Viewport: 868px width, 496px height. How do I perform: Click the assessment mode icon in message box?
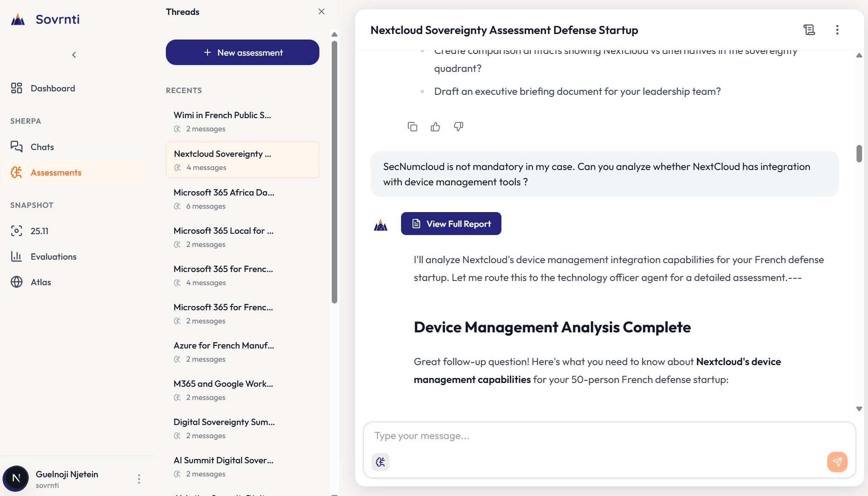click(x=380, y=462)
